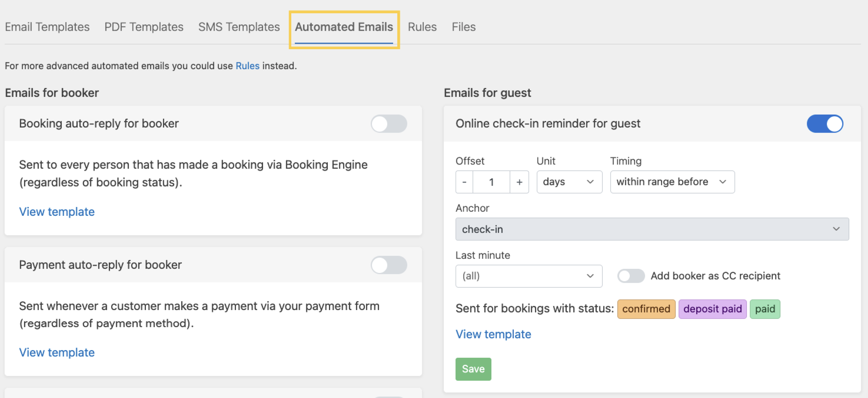
Task: View template for Online check-in reminder
Action: 493,334
